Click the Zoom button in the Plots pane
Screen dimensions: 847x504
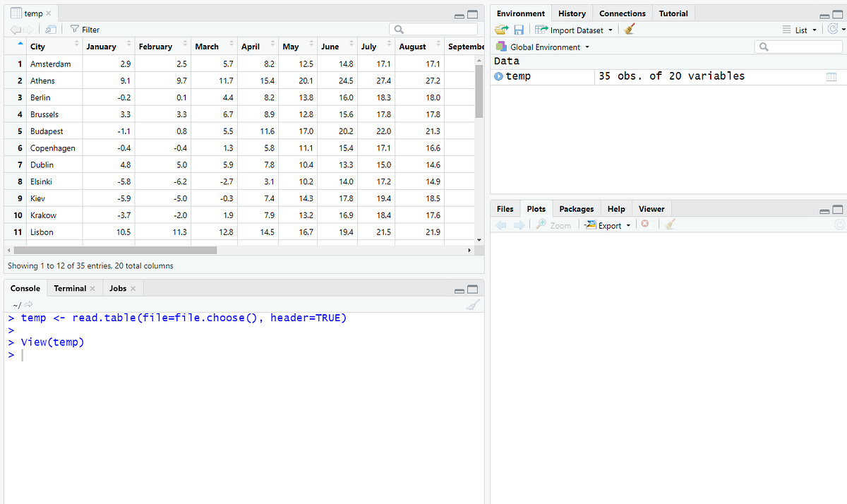pyautogui.click(x=558, y=224)
